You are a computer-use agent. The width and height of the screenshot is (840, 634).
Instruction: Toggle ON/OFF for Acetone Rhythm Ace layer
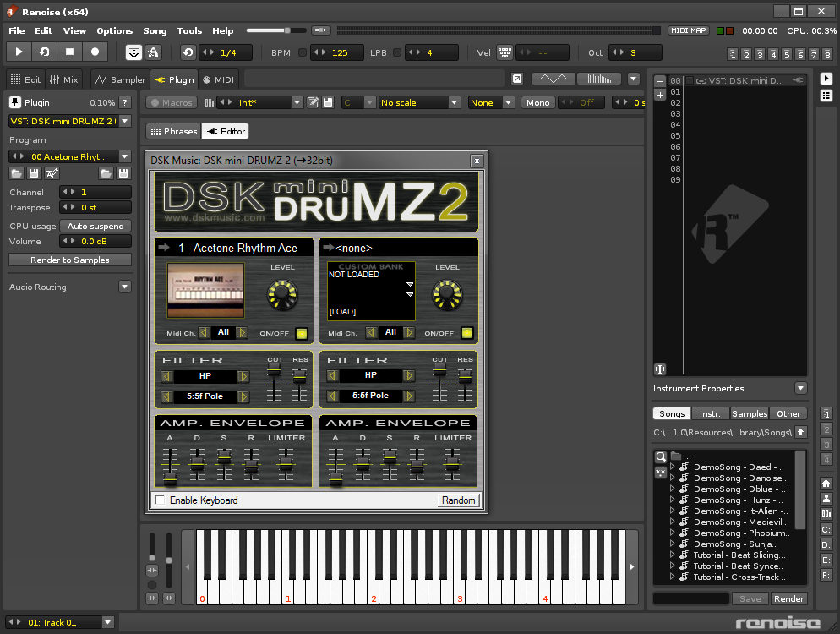coord(301,333)
